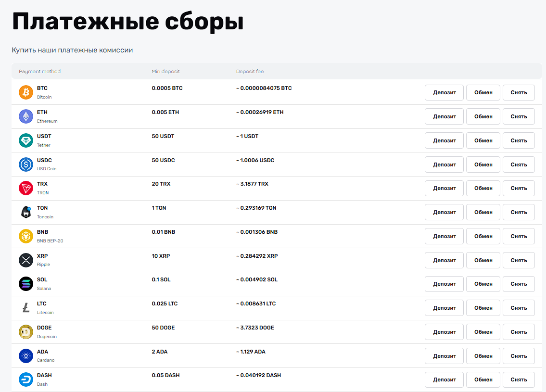This screenshot has width=546, height=392.
Task: Click the Toncoin icon
Action: (x=26, y=212)
